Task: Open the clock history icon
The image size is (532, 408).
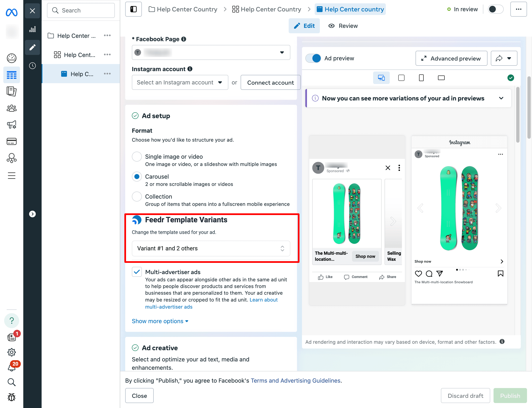Action: [x=32, y=66]
